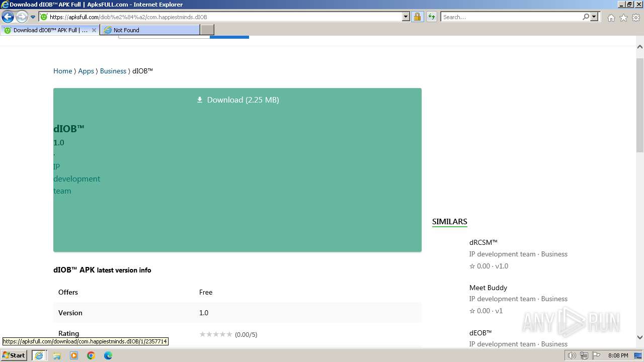The image size is (644, 362).
Task: Expand the address bar autocomplete dropdown
Action: pos(406,17)
